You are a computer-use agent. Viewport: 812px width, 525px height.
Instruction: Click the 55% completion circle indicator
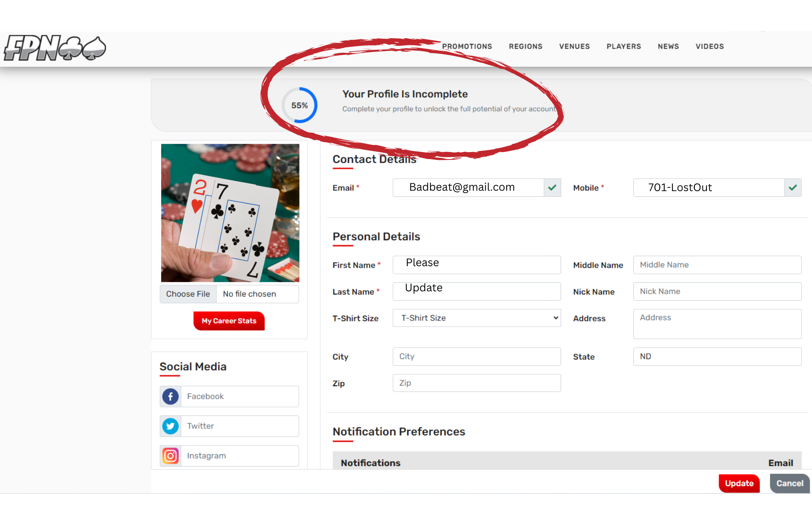[x=300, y=105]
